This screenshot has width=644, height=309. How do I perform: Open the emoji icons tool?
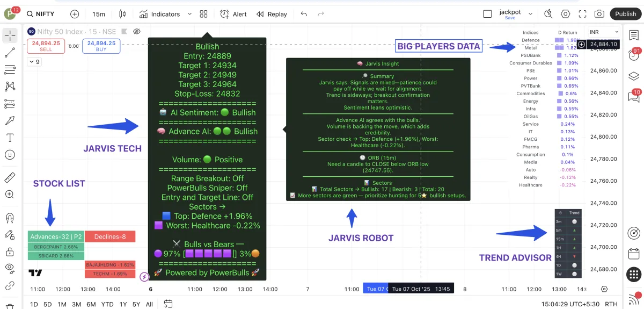click(10, 154)
